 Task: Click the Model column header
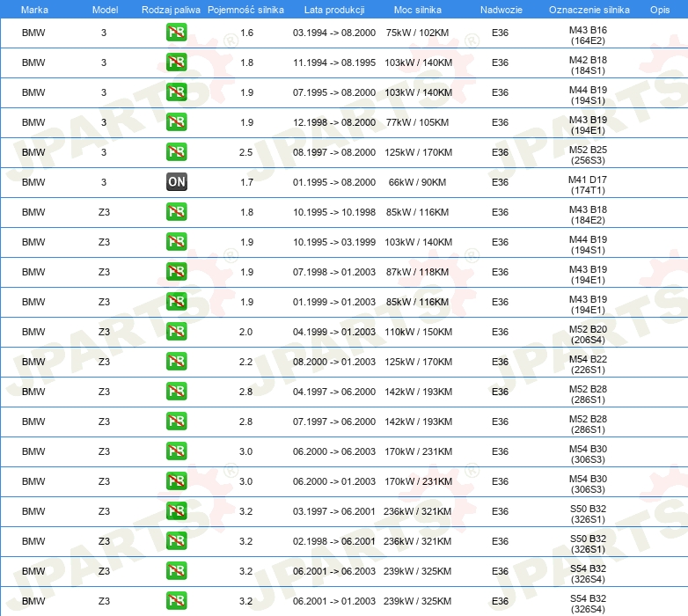click(x=105, y=10)
